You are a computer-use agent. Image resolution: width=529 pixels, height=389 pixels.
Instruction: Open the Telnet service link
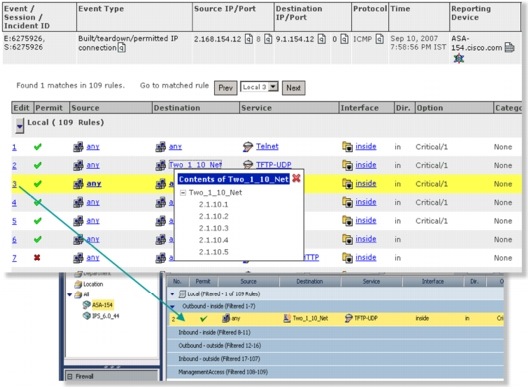[x=267, y=146]
